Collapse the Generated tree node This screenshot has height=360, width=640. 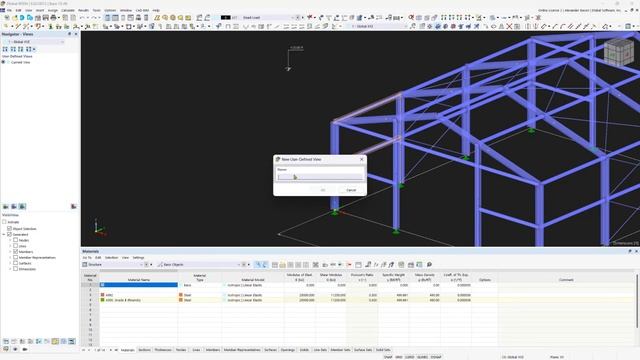pos(4,235)
